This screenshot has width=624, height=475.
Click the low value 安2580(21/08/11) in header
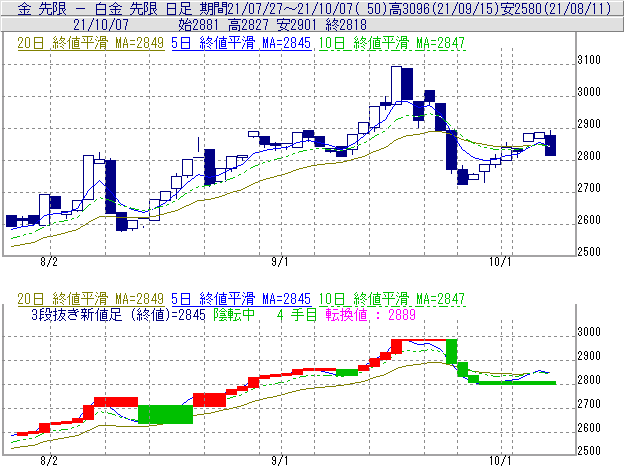(556, 8)
